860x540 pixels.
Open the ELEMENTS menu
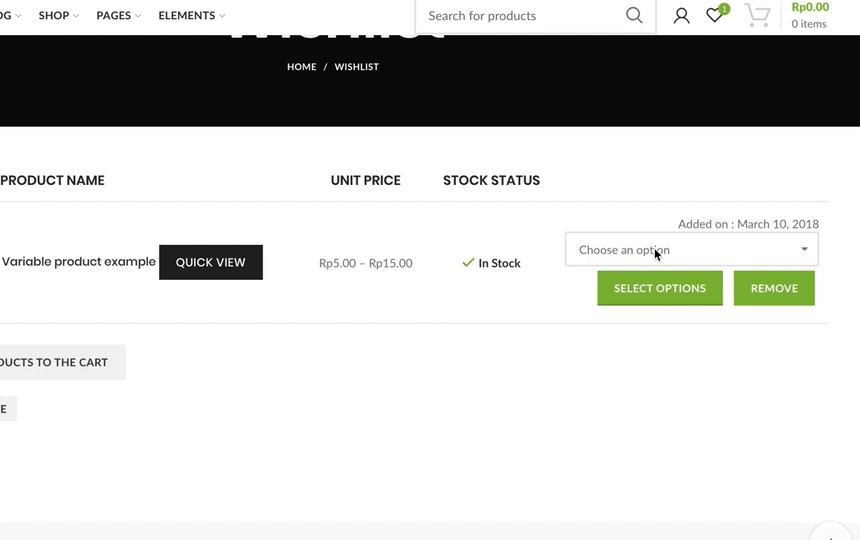[191, 16]
